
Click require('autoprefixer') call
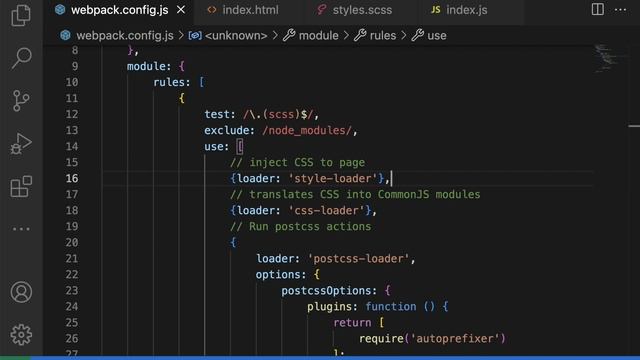coord(432,338)
